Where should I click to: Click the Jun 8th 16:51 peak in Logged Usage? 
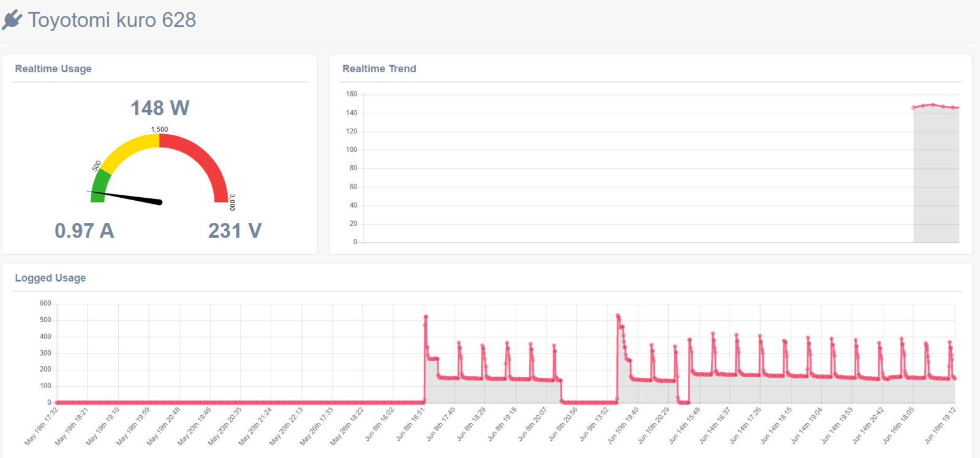[x=426, y=317]
